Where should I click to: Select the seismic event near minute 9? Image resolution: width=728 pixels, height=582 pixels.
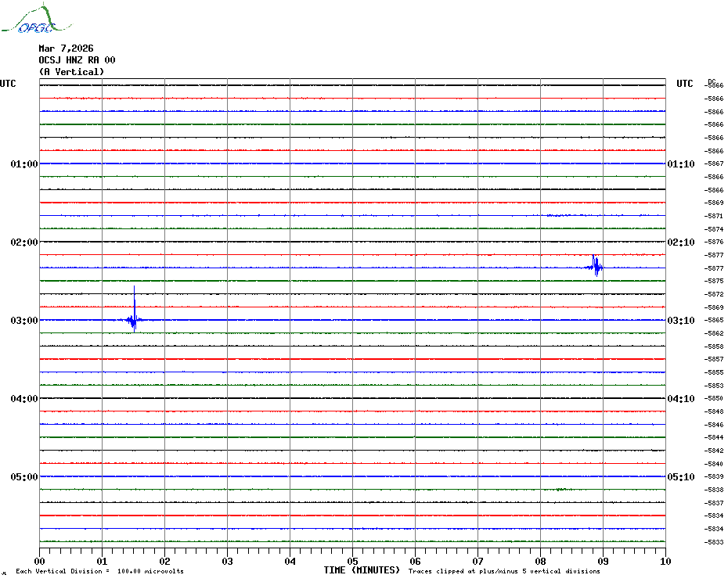tap(595, 266)
